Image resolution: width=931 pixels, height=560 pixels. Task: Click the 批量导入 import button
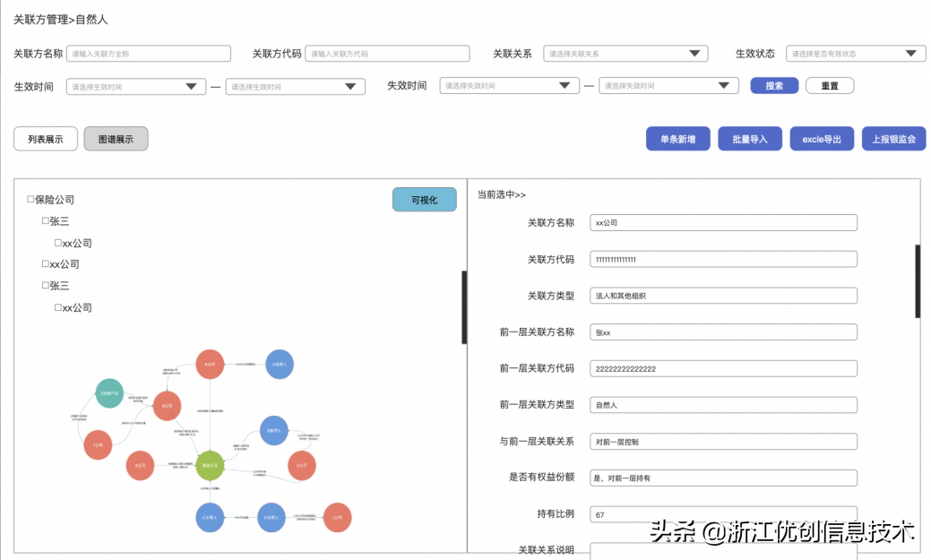(x=749, y=138)
